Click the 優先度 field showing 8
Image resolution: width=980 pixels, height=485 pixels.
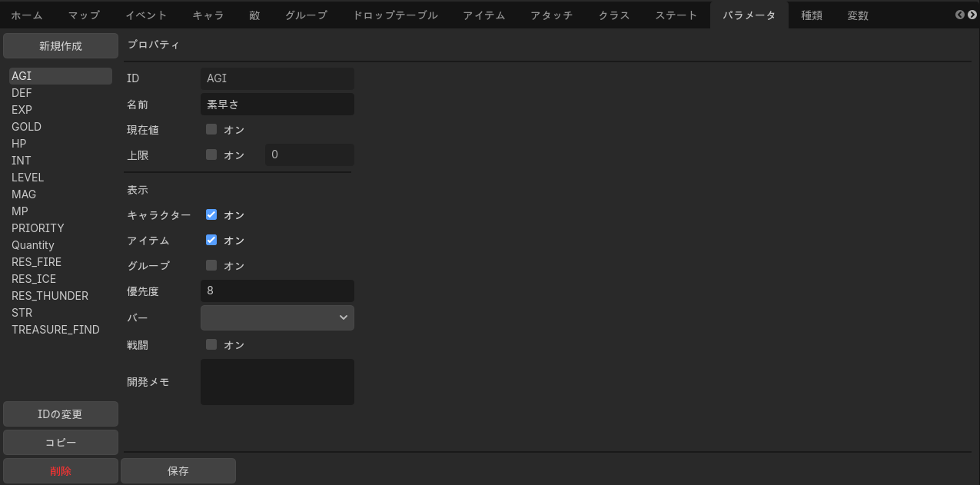(277, 291)
